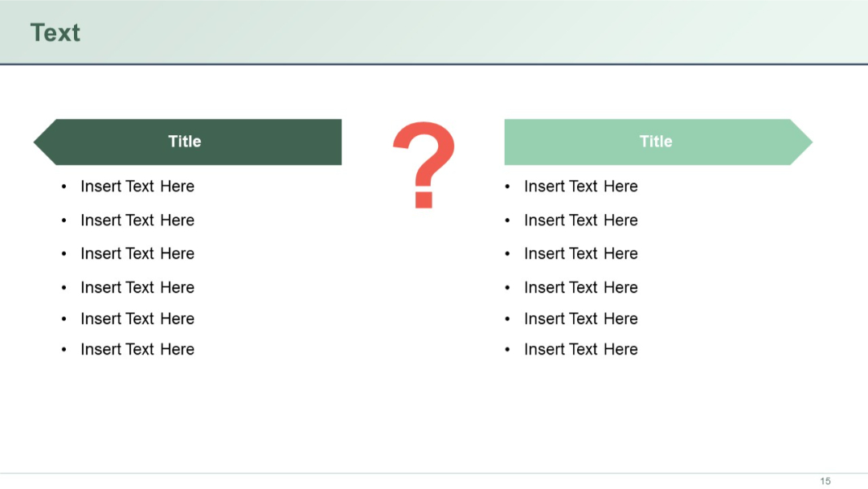Click the divider line below the header
This screenshot has height=489, width=868.
click(434, 63)
